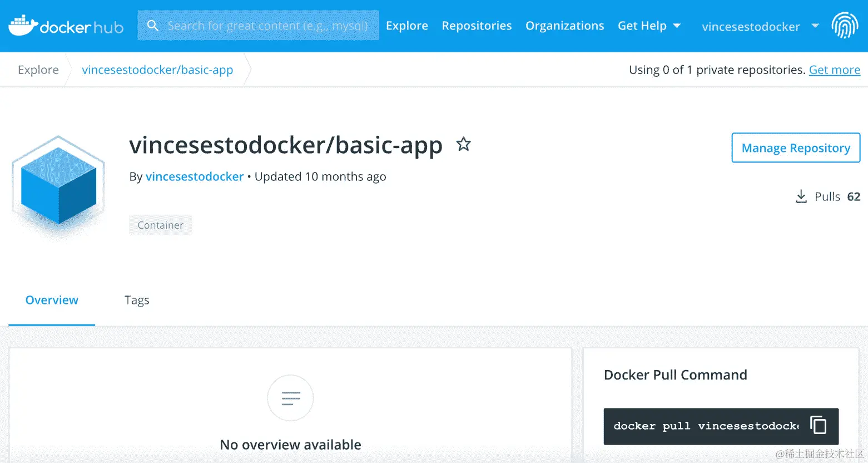Click the Pulls download icon

[x=801, y=196]
